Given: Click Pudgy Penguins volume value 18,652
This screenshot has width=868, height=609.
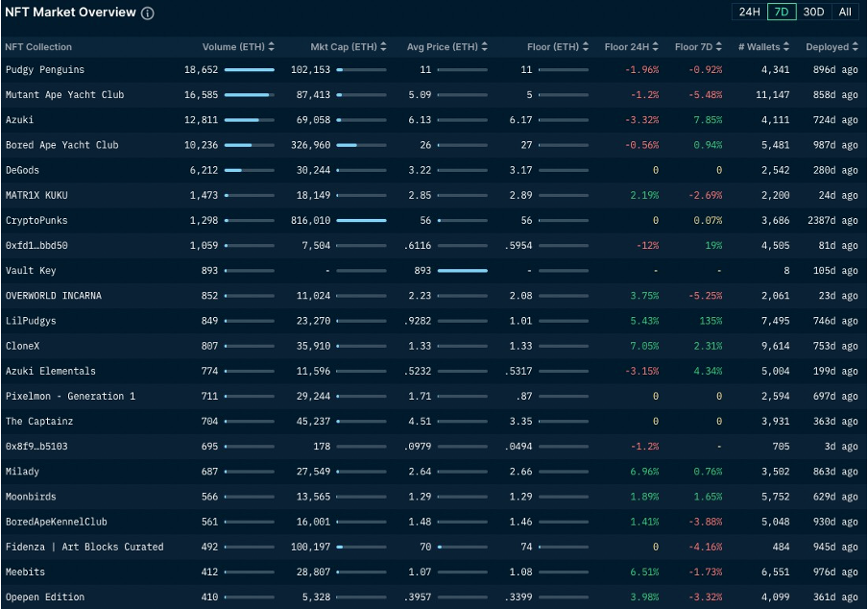Looking at the screenshot, I should tap(201, 70).
